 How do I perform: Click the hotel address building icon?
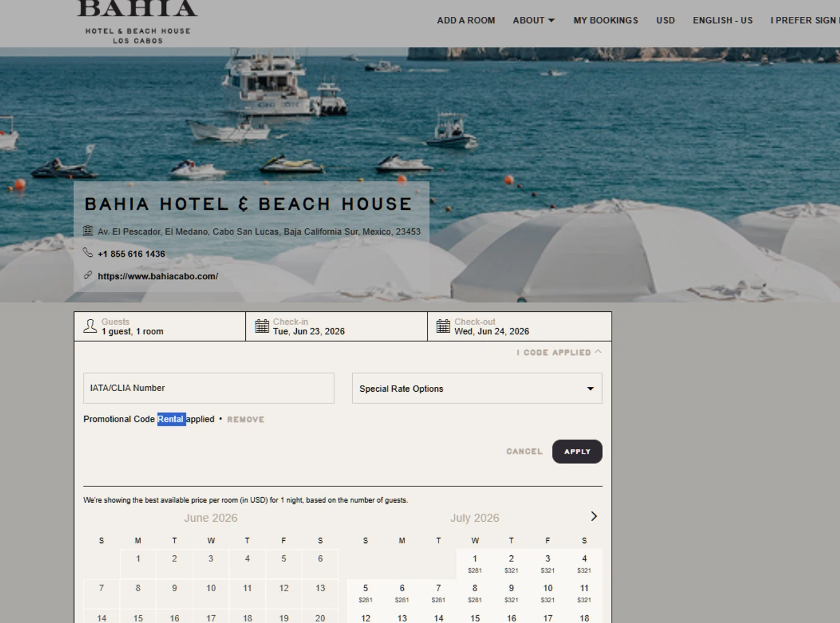88,231
